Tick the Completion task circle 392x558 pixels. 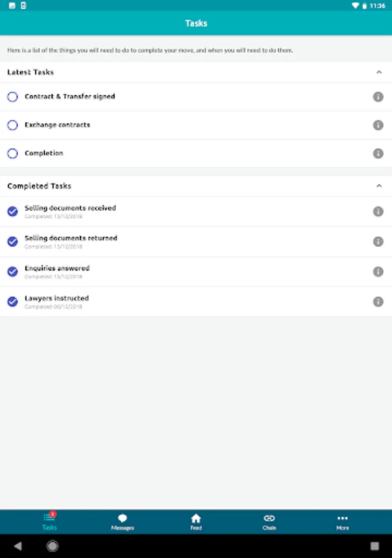click(12, 153)
